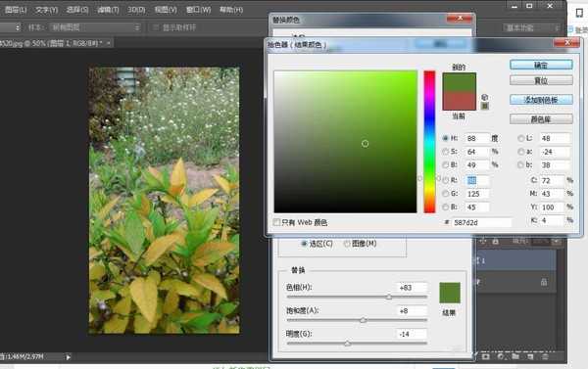This screenshot has width=588, height=369.
Task: Select the Lab L radio button
Action: tap(521, 138)
